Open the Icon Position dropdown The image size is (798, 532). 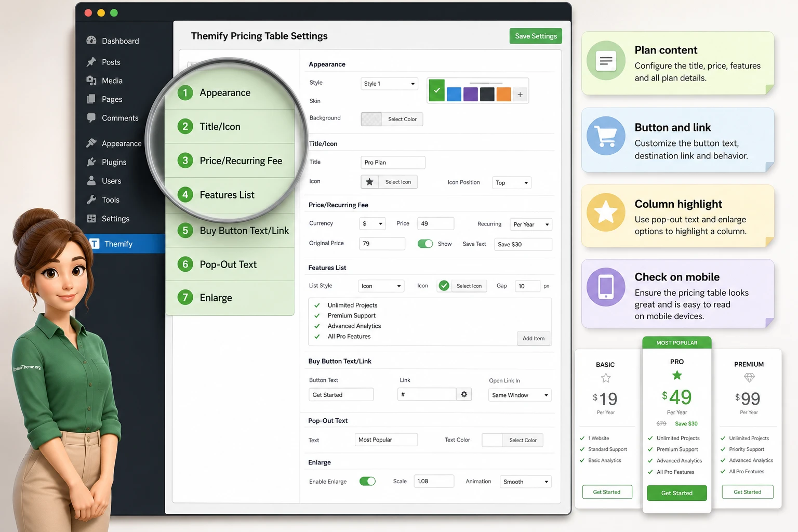click(512, 183)
